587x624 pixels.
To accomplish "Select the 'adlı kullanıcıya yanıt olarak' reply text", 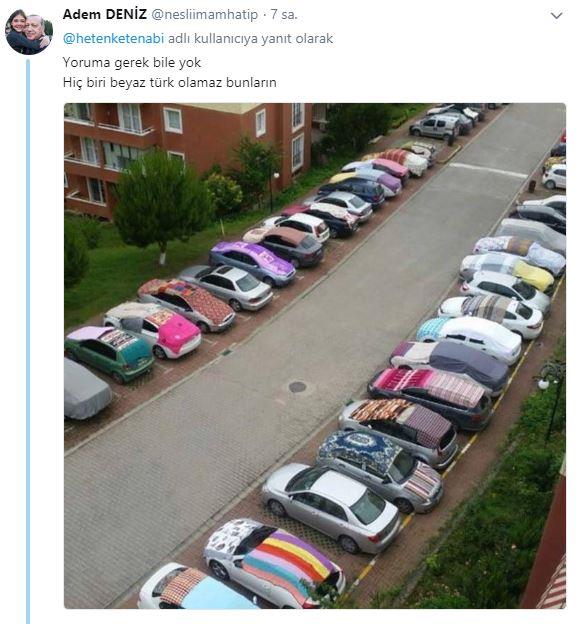I will (x=250, y=39).
